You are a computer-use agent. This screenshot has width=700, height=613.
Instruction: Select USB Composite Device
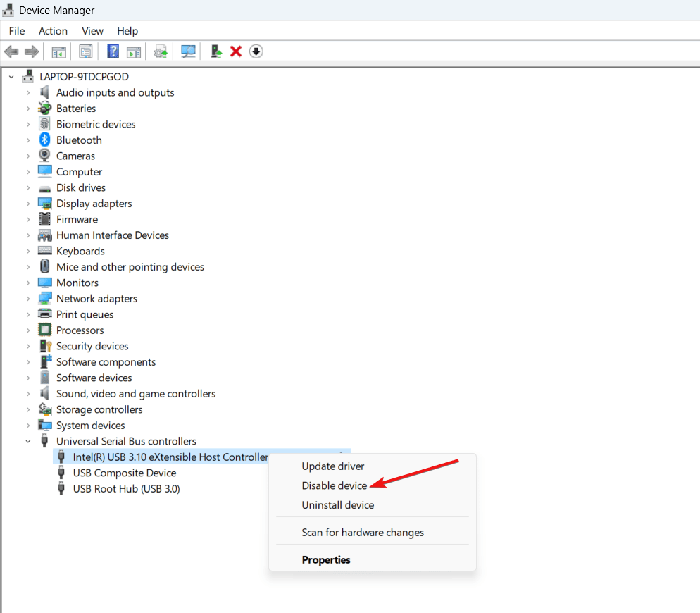(x=125, y=473)
